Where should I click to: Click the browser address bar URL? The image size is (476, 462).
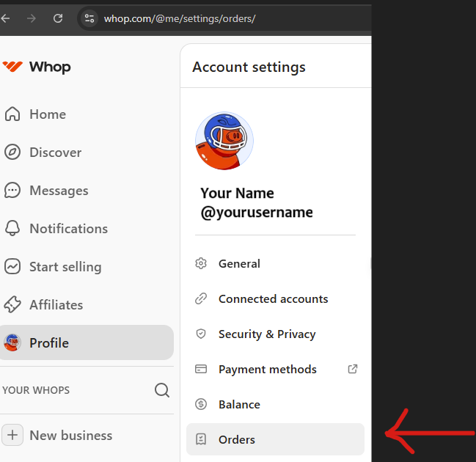pyautogui.click(x=180, y=18)
